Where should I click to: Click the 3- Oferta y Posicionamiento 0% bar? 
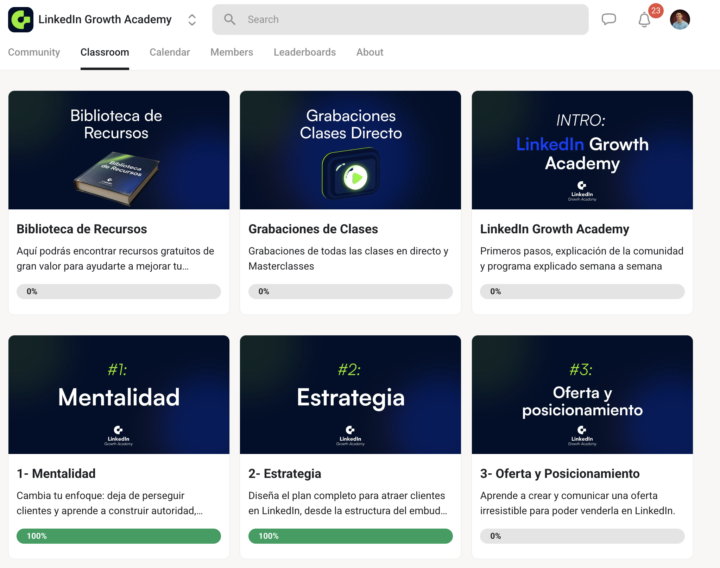(582, 536)
